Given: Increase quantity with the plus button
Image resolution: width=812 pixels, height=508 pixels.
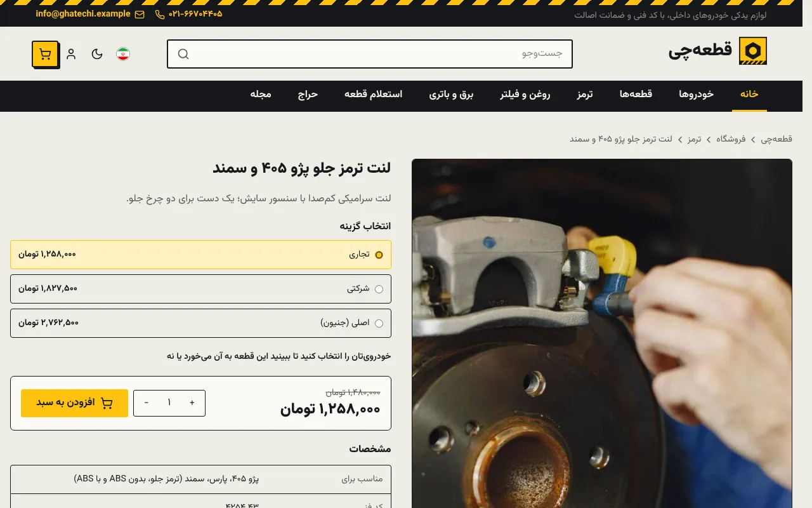Looking at the screenshot, I should point(192,403).
